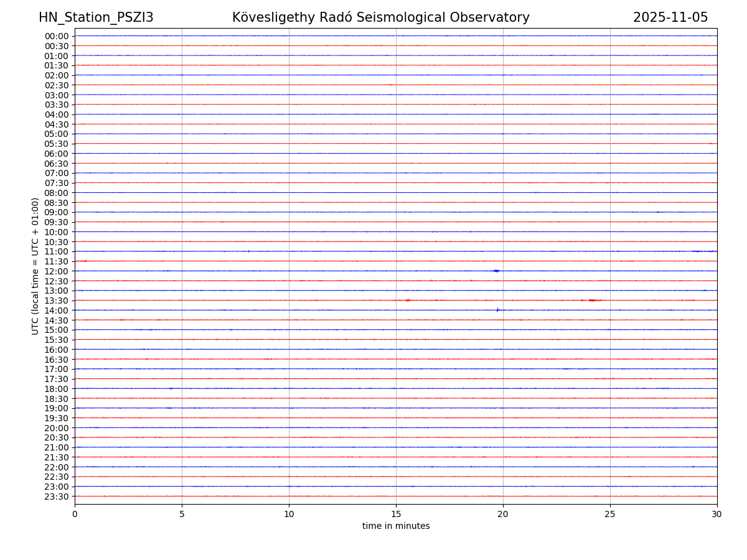Click the HN_Station_PSZI3 station label

96,18
